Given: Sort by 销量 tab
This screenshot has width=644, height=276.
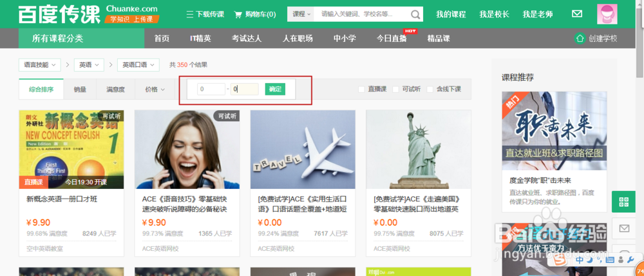Looking at the screenshot, I should click(x=80, y=89).
